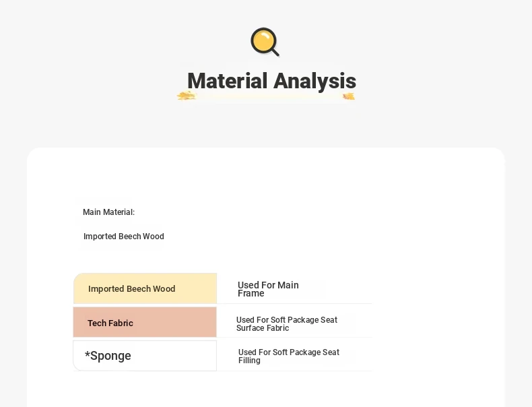Click the Used For Main Frame description

pyautogui.click(x=268, y=289)
